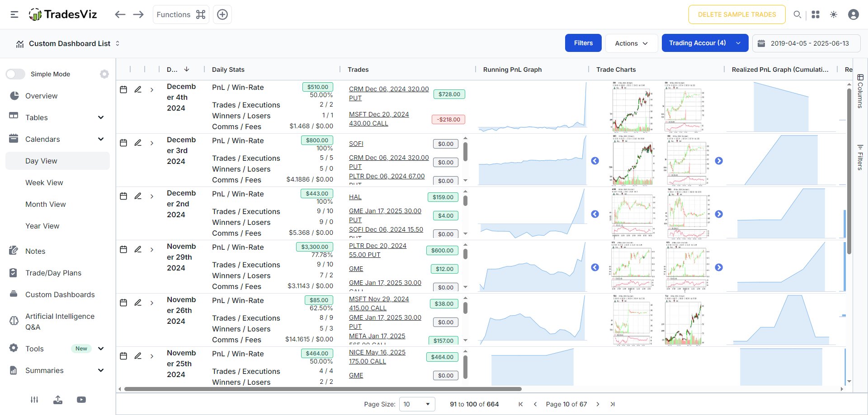The width and height of the screenshot is (868, 415).
Task: Previous chart arrow in December 3rd row
Action: coord(595,161)
